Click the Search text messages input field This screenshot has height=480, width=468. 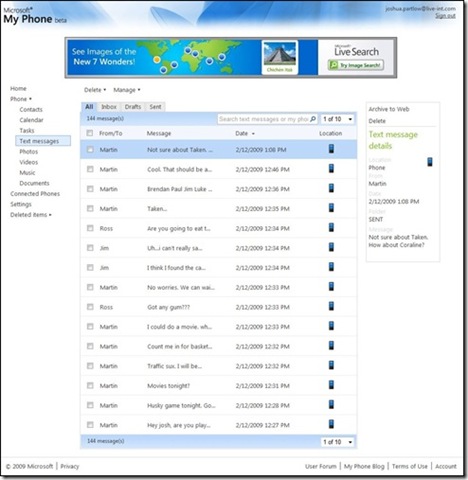click(x=263, y=119)
